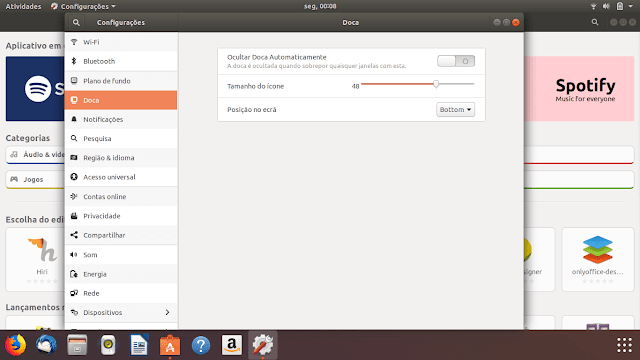The image size is (640, 360).
Task: Open Thunderbird mail from the dock
Action: pyautogui.click(x=46, y=345)
